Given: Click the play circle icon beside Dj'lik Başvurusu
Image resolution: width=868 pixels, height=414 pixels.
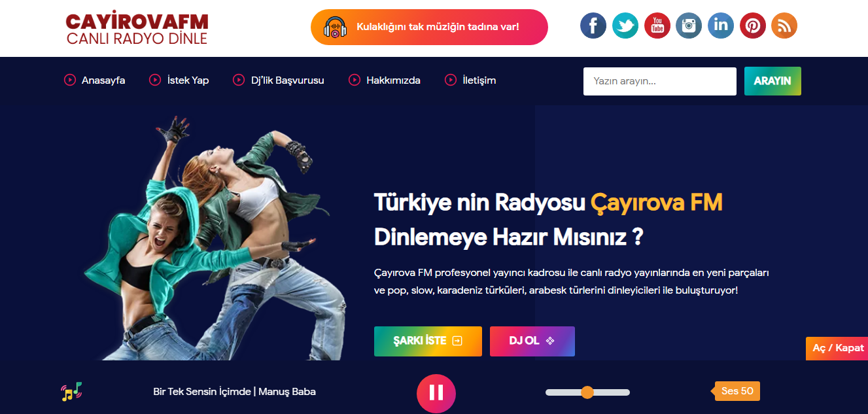Looking at the screenshot, I should coord(239,80).
